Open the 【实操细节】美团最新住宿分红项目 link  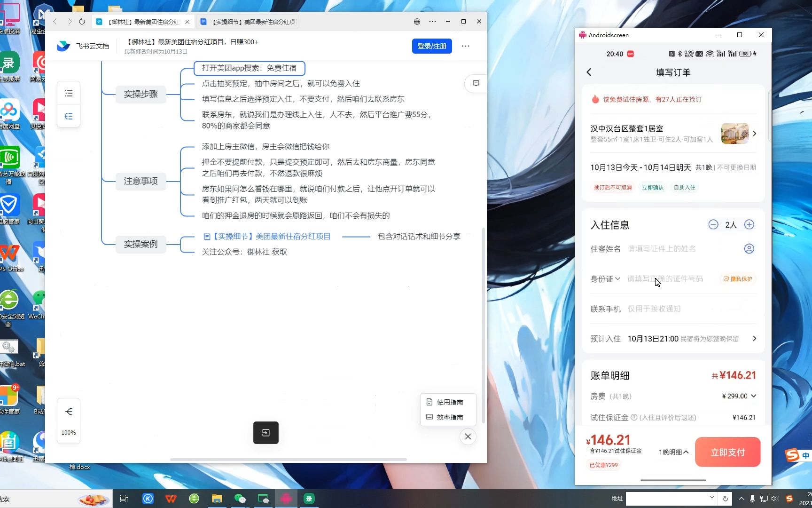pos(267,237)
